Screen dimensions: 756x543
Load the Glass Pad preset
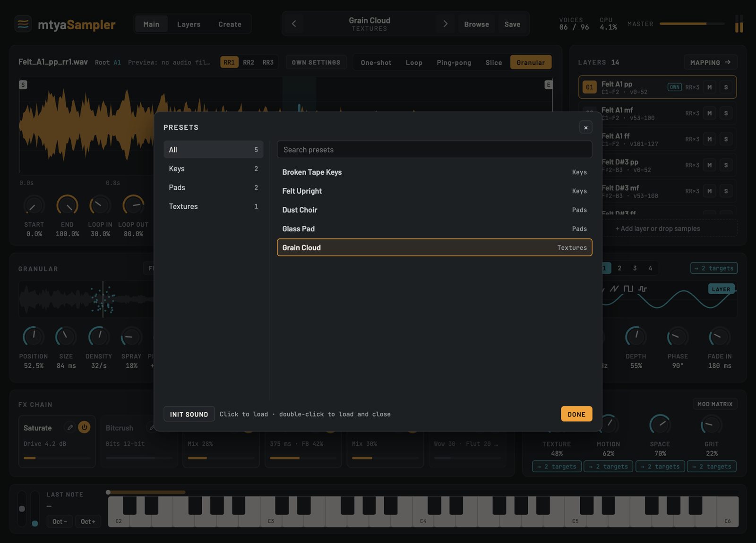click(x=434, y=229)
